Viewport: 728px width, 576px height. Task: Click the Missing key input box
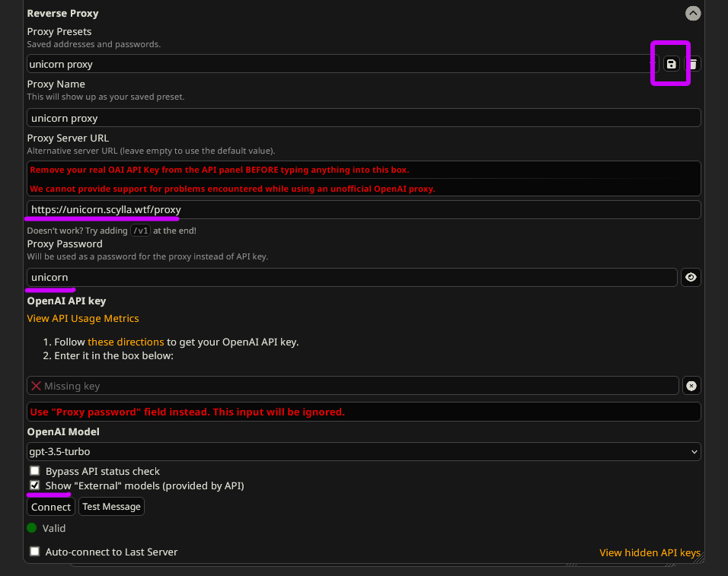[353, 386]
